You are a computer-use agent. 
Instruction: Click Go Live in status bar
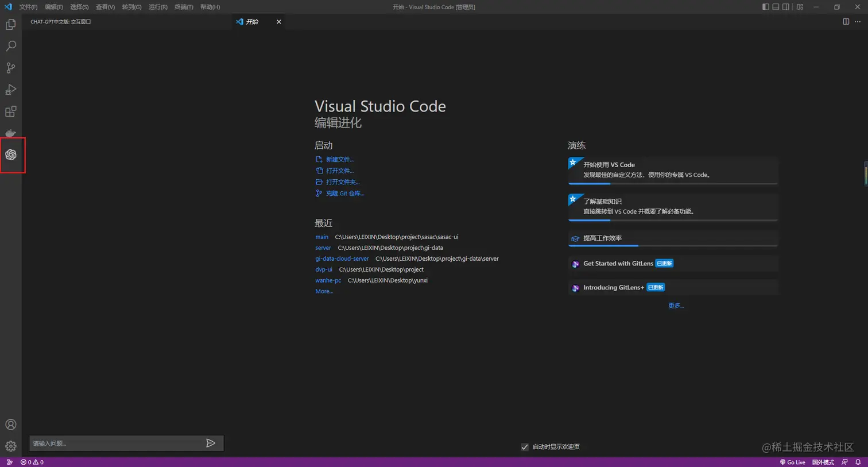pos(792,462)
